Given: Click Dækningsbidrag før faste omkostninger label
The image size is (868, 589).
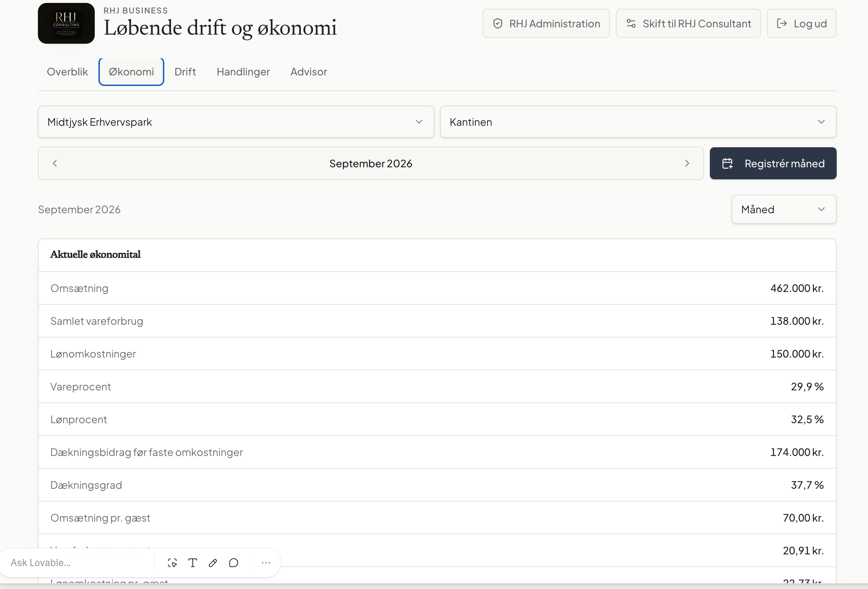Looking at the screenshot, I should tap(146, 452).
